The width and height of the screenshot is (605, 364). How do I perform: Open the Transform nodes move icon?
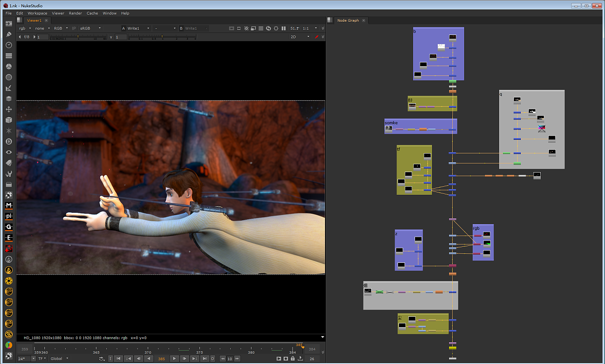click(x=9, y=109)
